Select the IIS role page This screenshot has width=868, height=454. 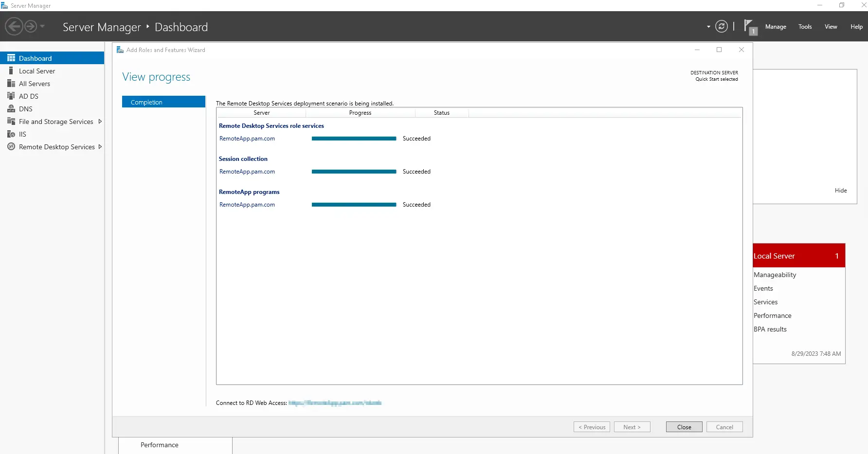pyautogui.click(x=22, y=134)
